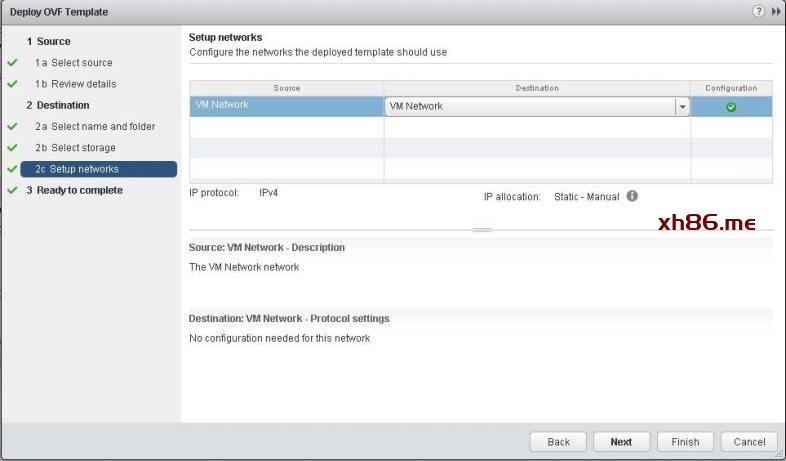Click checkmark beside Review details step

pyautogui.click(x=12, y=84)
